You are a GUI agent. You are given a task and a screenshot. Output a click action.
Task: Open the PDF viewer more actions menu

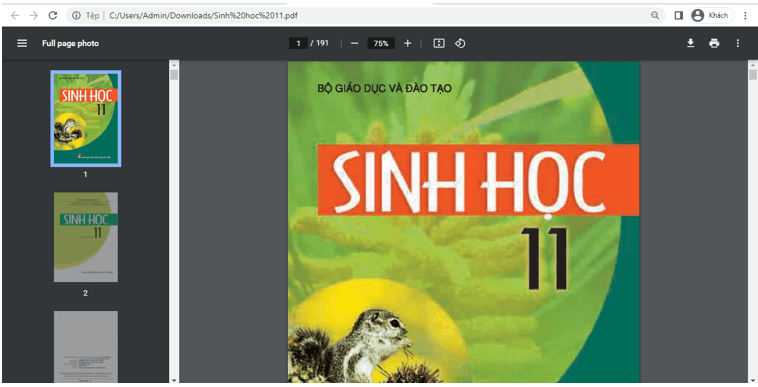[738, 43]
